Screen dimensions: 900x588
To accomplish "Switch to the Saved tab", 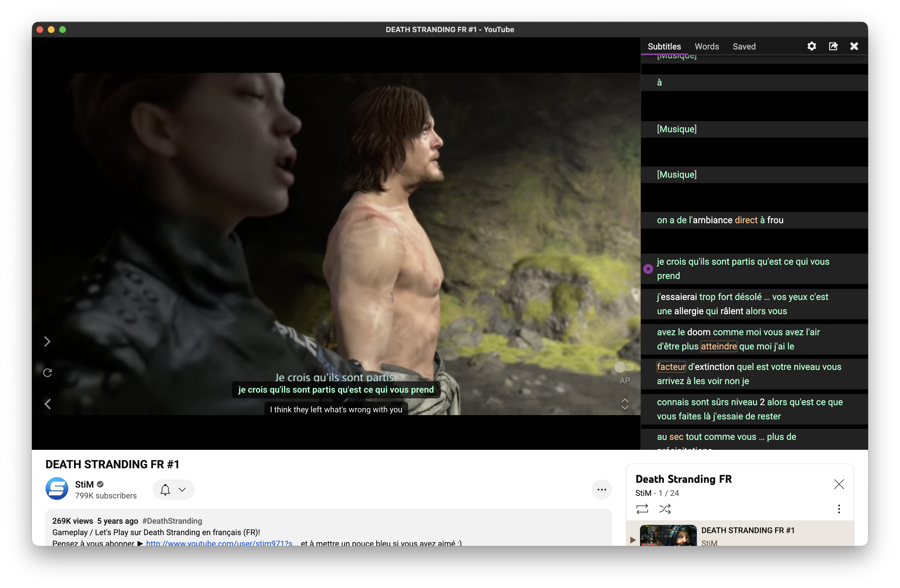I will pyautogui.click(x=744, y=46).
